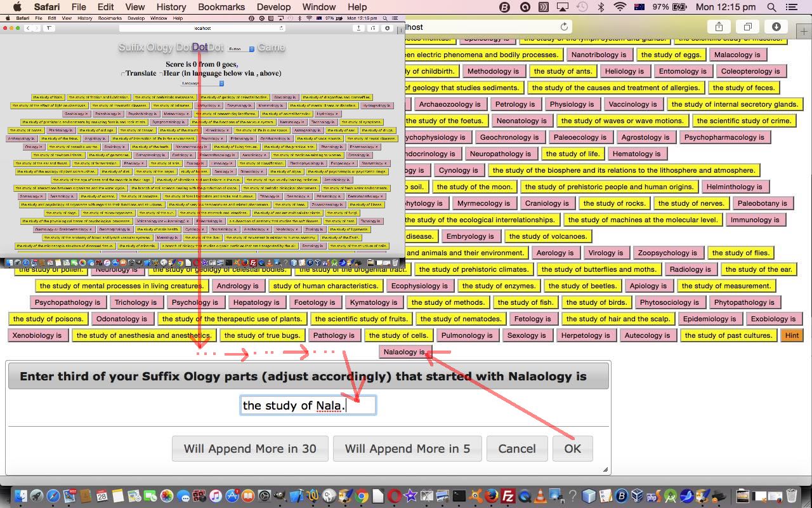
Task: Click Will Append More in 30
Action: point(250,448)
